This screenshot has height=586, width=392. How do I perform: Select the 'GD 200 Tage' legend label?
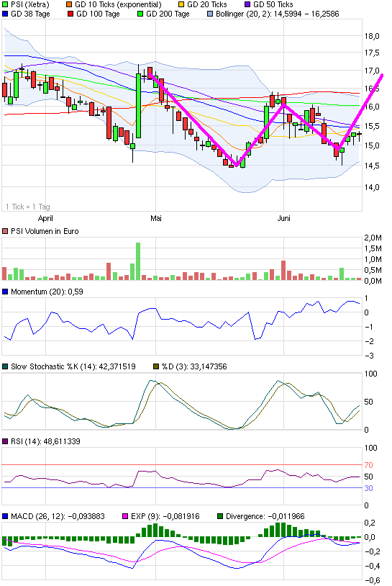(168, 14)
